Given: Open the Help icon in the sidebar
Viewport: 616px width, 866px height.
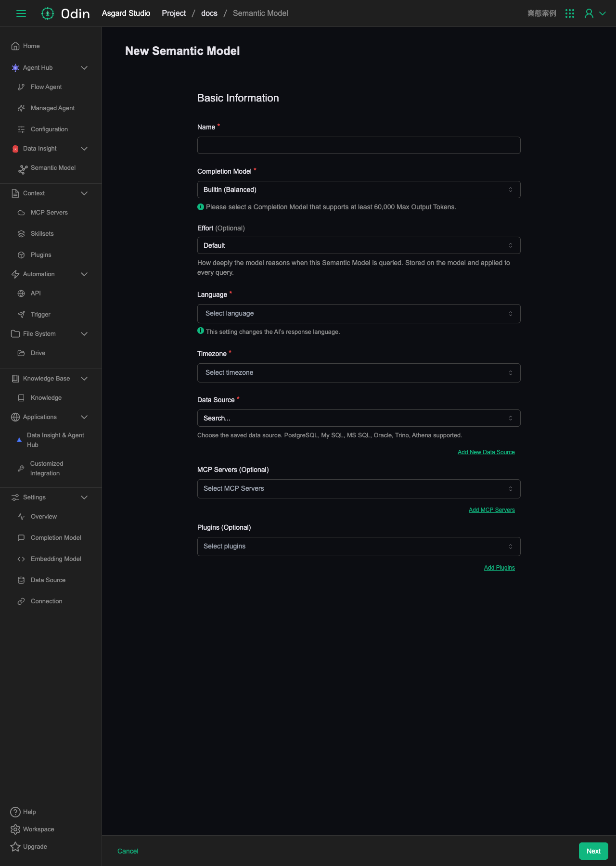Looking at the screenshot, I should (x=15, y=812).
